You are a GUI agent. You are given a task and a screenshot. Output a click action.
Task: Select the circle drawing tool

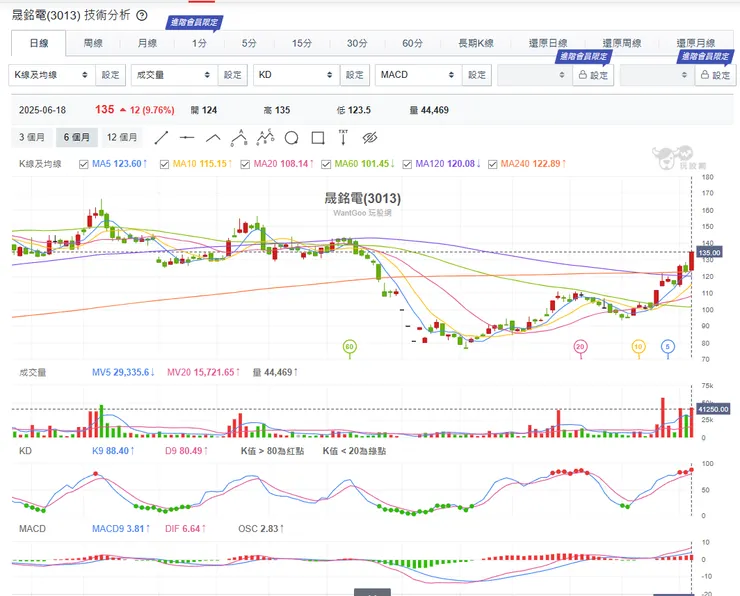(292, 138)
